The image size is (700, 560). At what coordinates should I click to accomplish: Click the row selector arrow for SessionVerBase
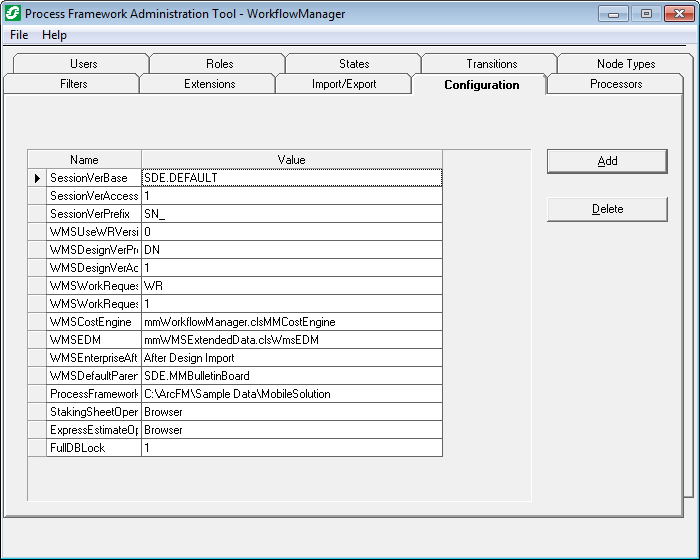coord(37,178)
